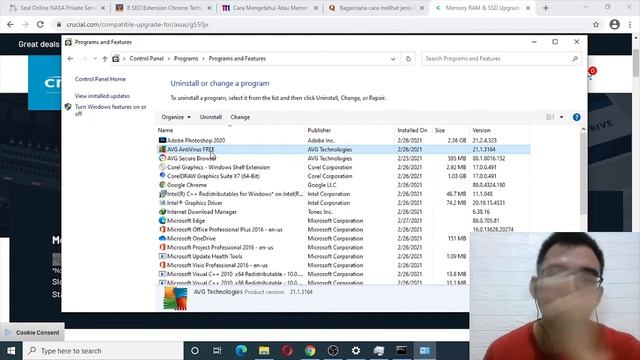Click the refresh icon beside the address bar
This screenshot has width=640, height=360.
pos(408,59)
